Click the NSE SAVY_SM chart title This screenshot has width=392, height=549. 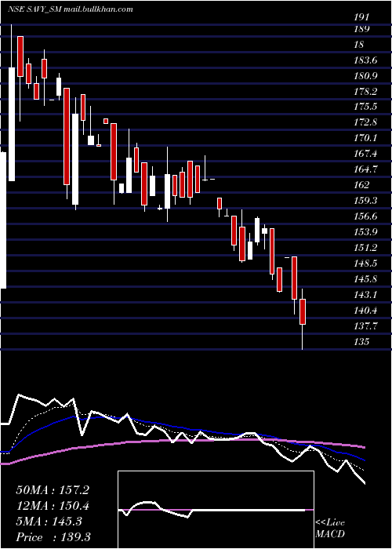[x=70, y=9]
